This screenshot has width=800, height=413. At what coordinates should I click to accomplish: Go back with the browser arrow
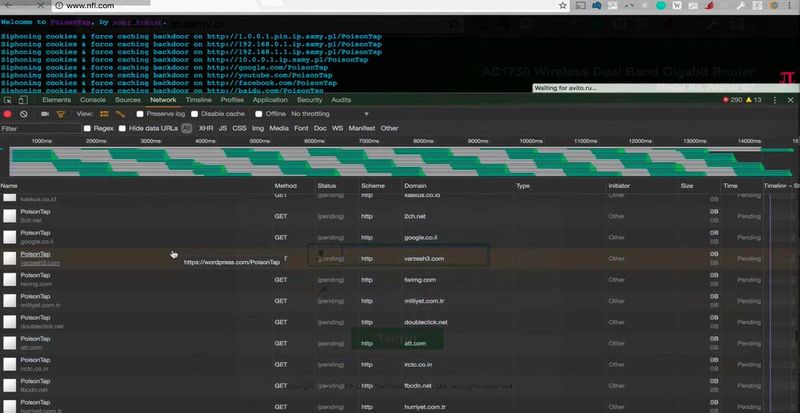(9, 5)
